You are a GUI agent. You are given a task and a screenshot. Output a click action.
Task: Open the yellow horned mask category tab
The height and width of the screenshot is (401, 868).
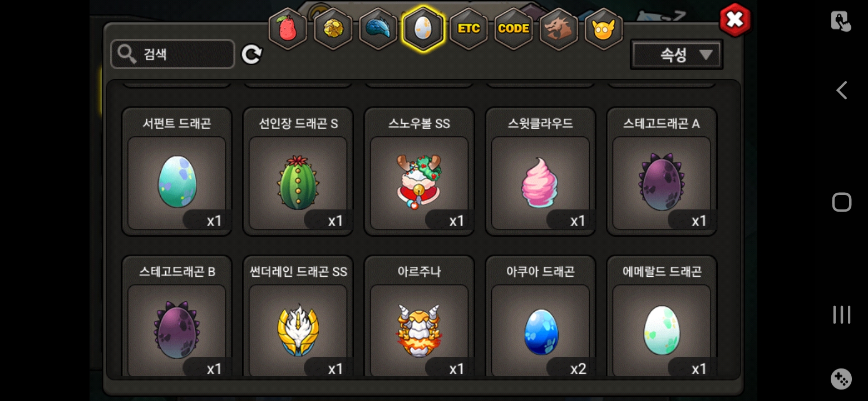point(604,29)
